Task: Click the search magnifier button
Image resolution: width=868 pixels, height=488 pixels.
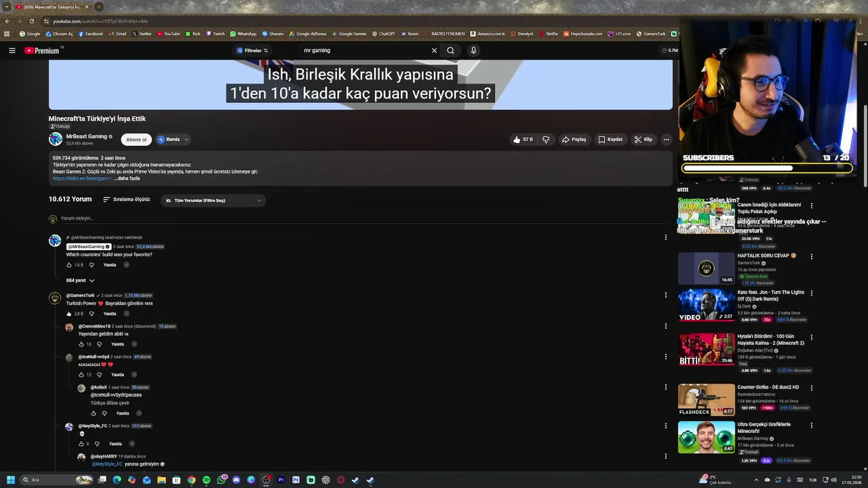Action: click(x=450, y=50)
